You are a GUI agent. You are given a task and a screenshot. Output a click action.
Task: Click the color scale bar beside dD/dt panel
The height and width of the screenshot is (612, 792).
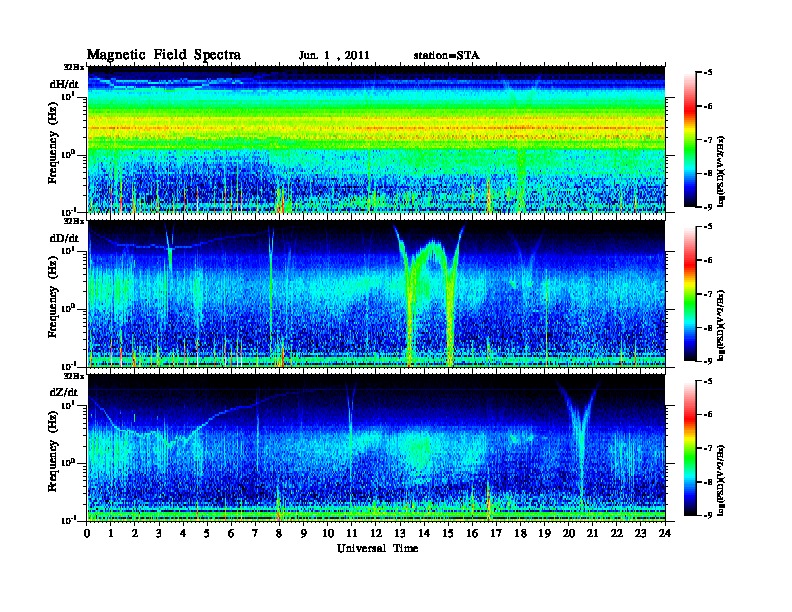click(x=689, y=293)
